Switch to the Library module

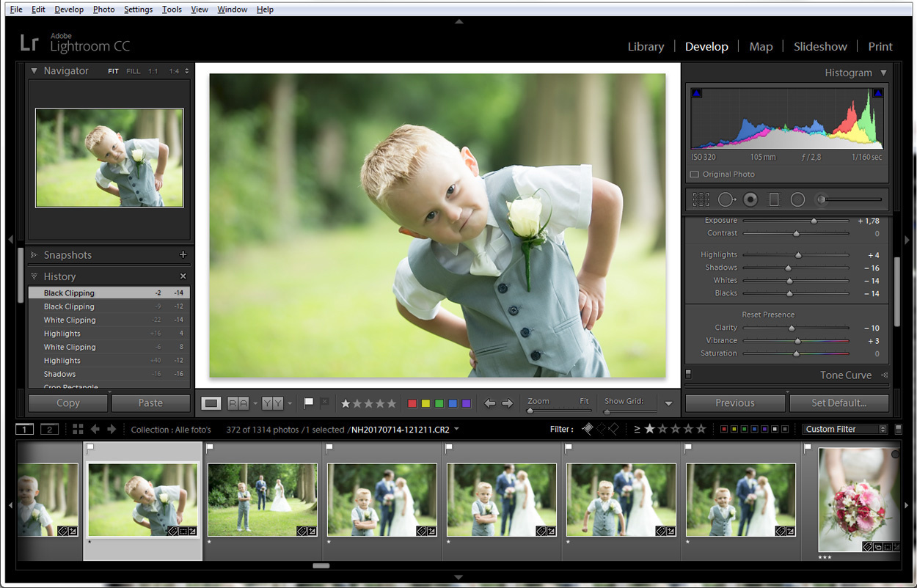click(x=646, y=46)
